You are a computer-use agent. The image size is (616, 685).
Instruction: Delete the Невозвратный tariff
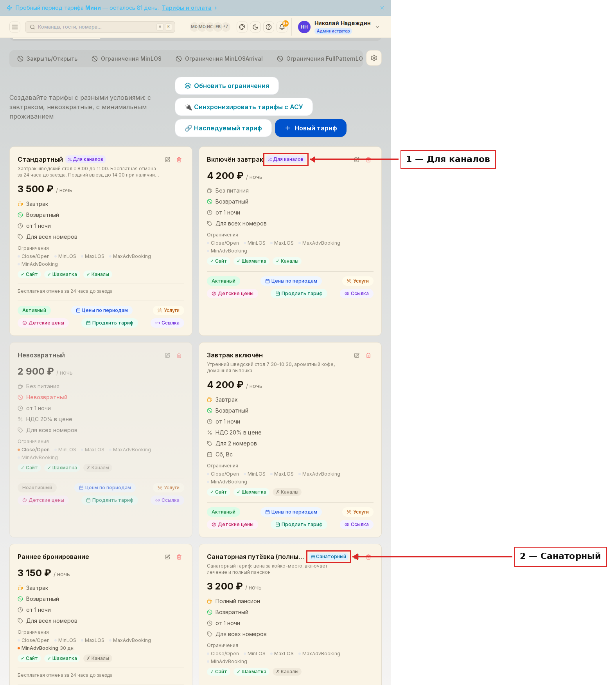tap(179, 355)
